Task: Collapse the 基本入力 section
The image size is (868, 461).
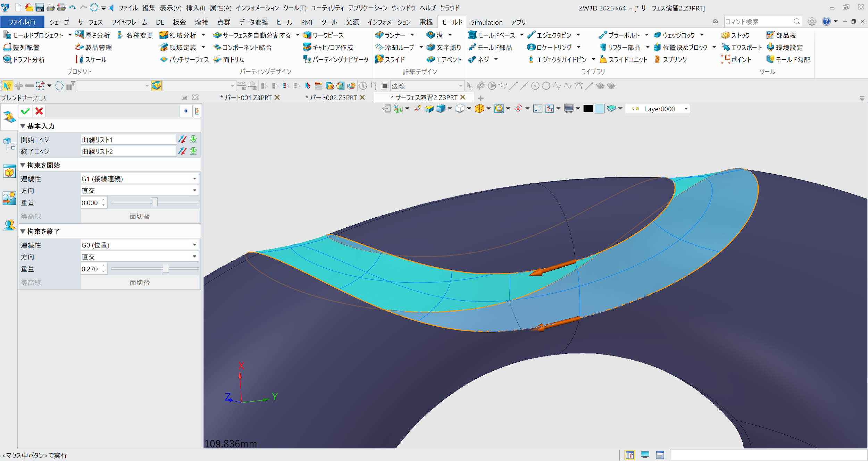Action: click(x=23, y=126)
